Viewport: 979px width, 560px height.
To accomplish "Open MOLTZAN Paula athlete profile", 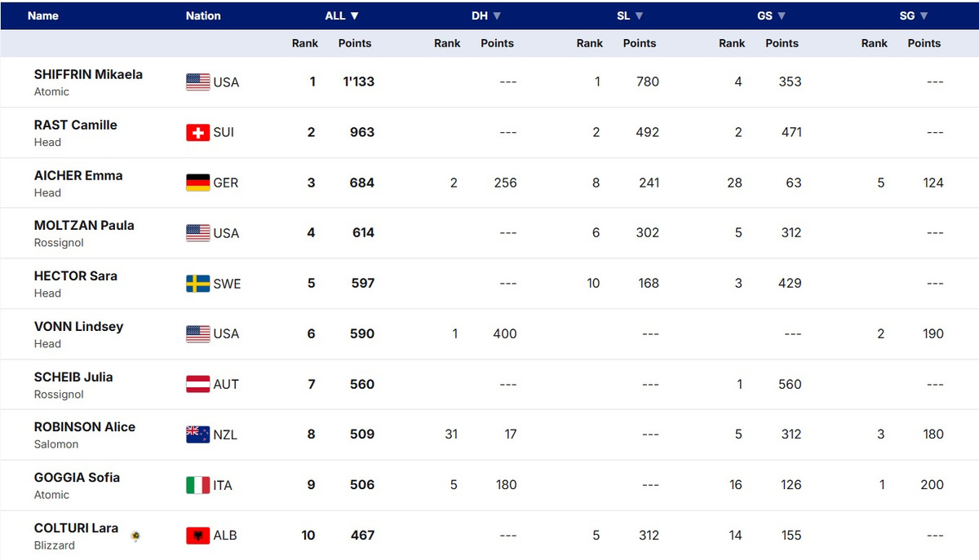I will pos(84,225).
